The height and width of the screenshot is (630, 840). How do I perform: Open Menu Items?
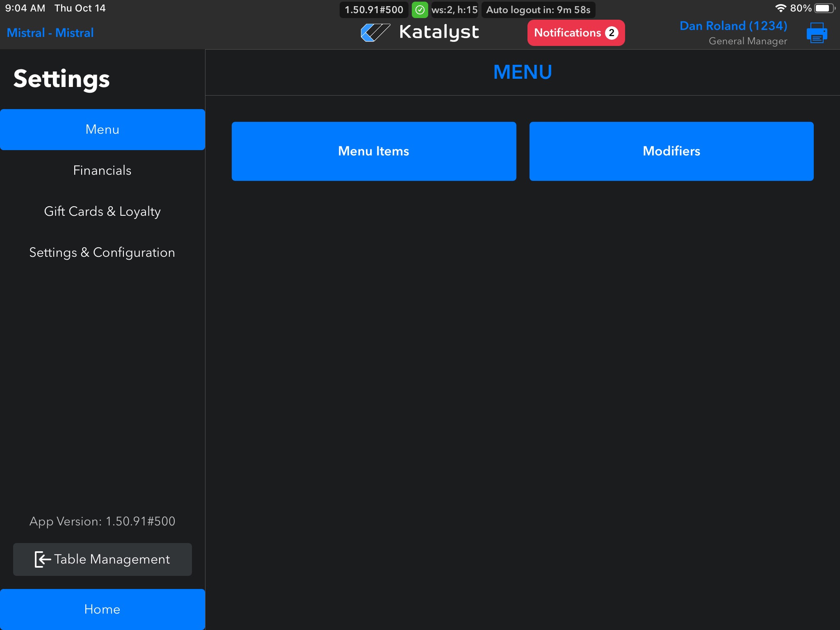click(374, 151)
